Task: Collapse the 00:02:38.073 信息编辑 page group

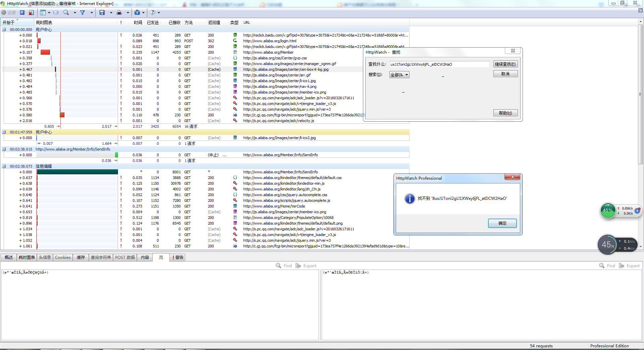Action: click(4, 166)
